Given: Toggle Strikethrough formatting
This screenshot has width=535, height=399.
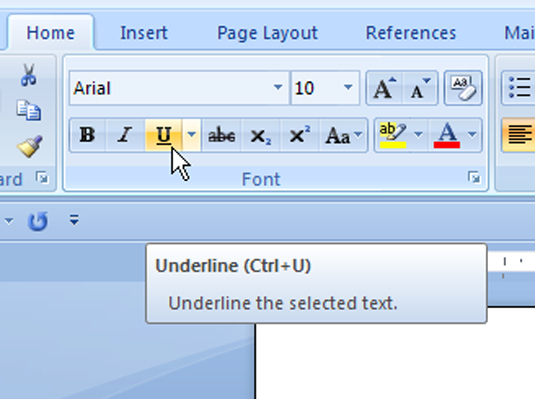Looking at the screenshot, I should [221, 135].
